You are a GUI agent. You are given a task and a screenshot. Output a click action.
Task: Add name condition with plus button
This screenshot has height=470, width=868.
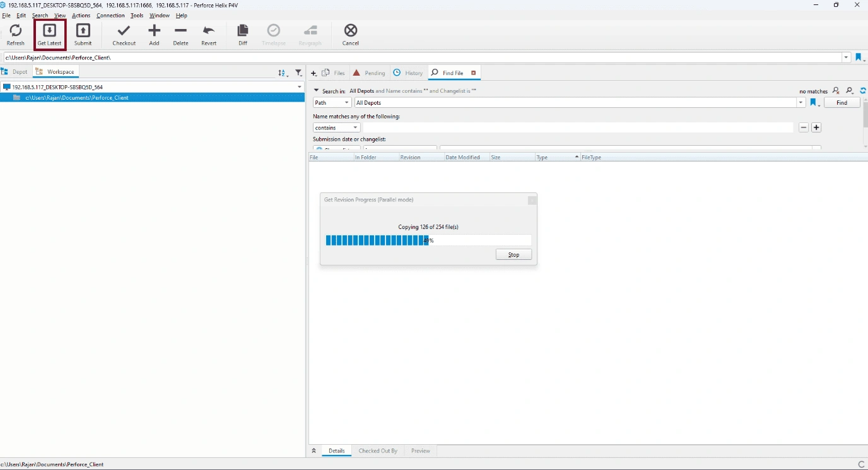click(x=816, y=127)
